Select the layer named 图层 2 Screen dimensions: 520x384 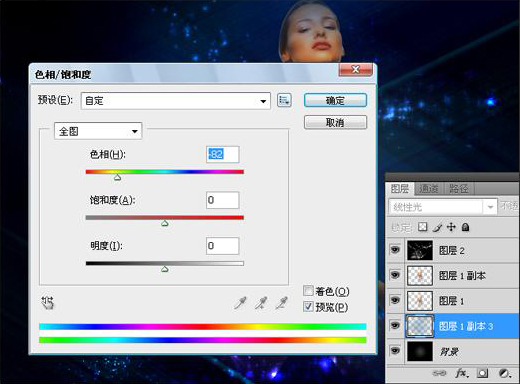[x=452, y=250]
